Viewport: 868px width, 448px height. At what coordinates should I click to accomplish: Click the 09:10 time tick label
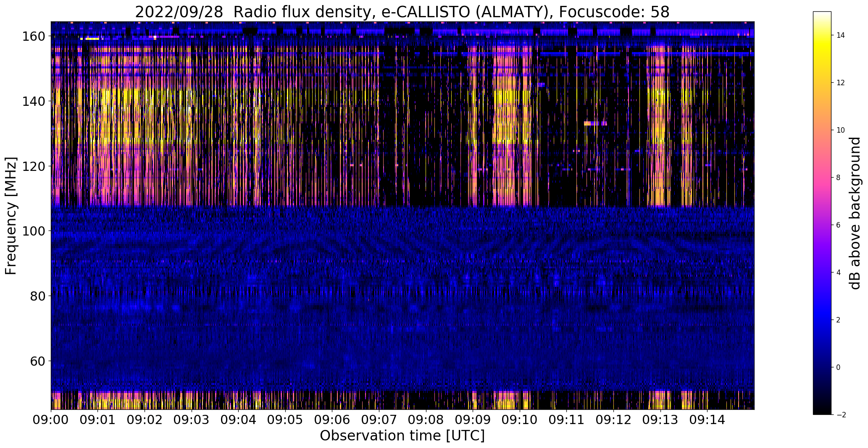[x=520, y=420]
